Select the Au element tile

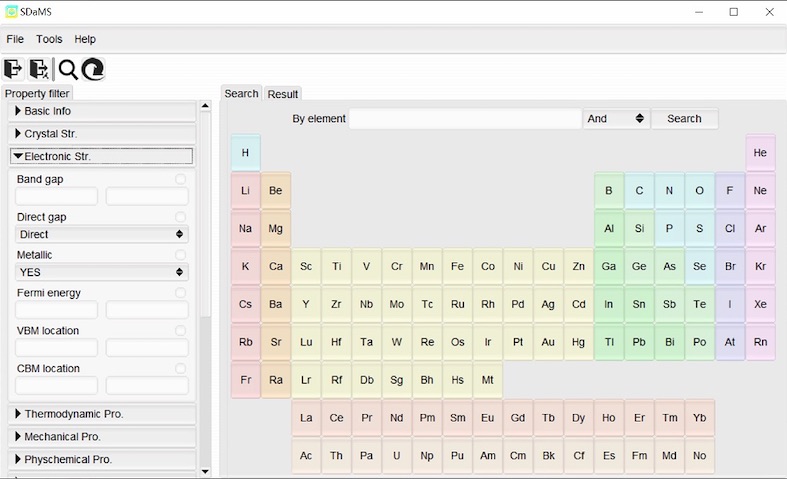548,342
